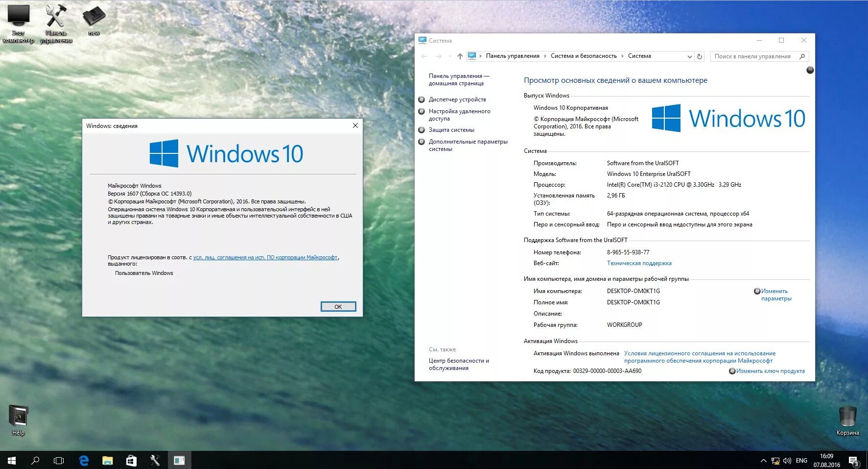Expand the chevron after Панель управления breadcrumb
The width and height of the screenshot is (868, 469).
tap(545, 56)
